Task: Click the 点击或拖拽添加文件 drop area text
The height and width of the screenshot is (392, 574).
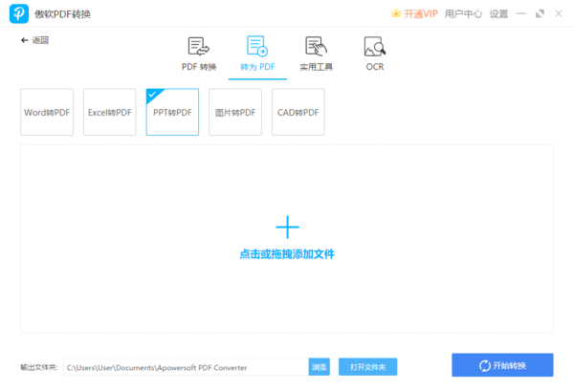Action: pyautogui.click(x=287, y=254)
